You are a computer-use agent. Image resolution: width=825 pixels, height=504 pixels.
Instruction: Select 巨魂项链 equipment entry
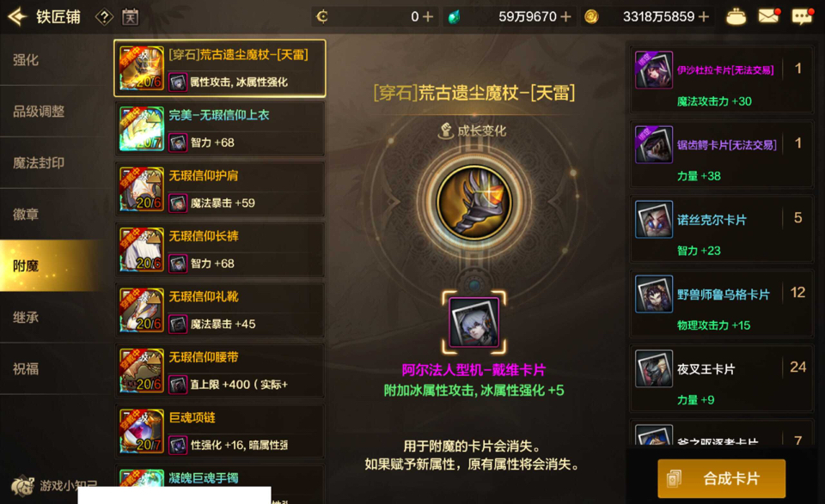click(219, 431)
